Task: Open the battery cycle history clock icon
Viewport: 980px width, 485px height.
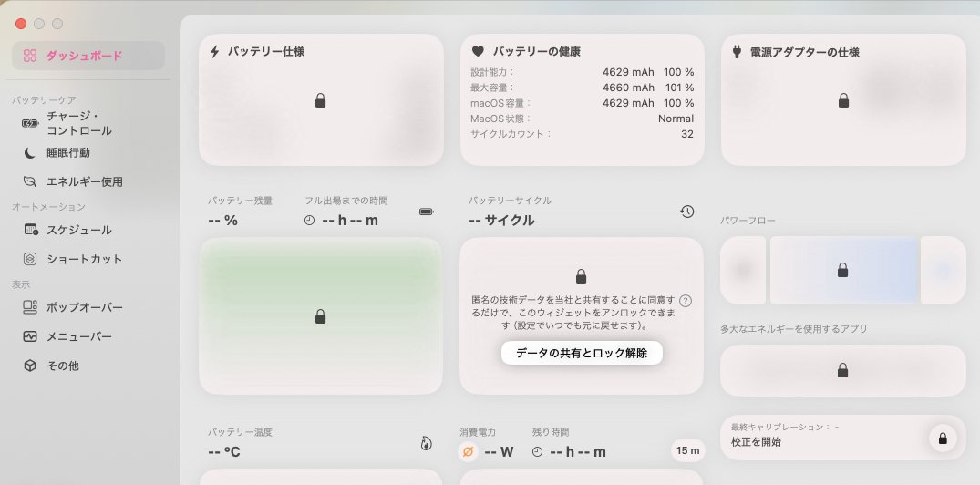Action: point(686,212)
